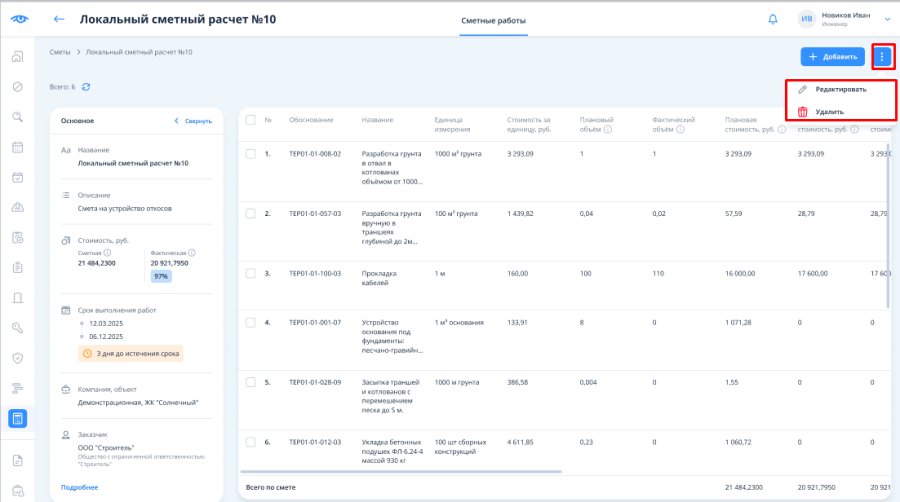900x502 pixels.
Task: Click the notification bell icon
Action: click(773, 20)
